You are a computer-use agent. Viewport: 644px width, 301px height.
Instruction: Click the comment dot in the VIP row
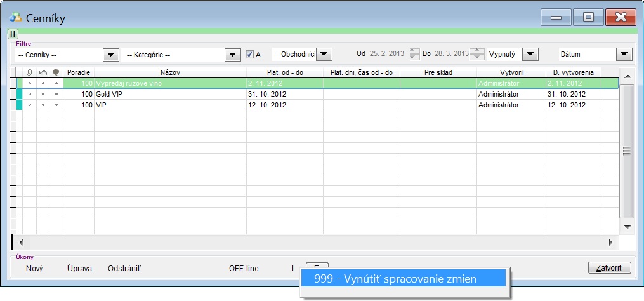pos(56,104)
